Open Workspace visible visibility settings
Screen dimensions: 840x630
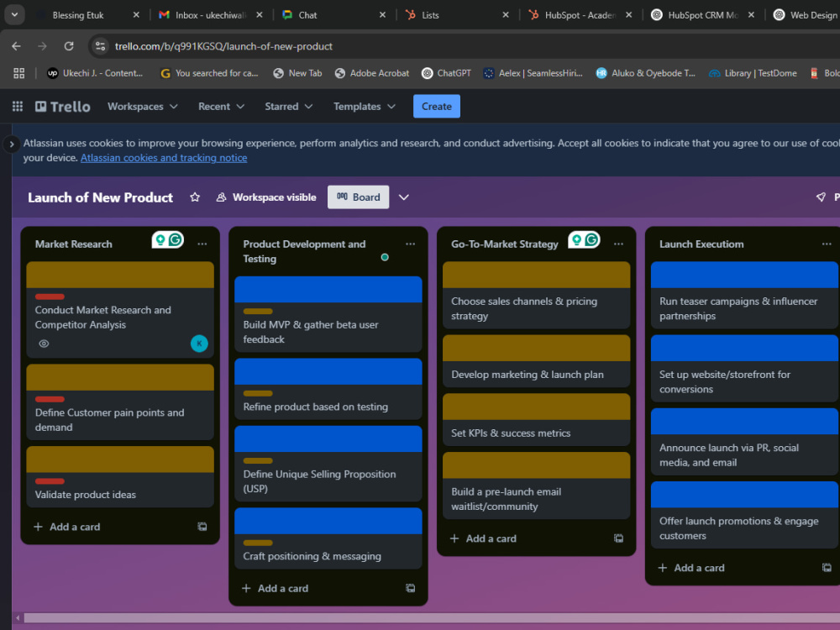click(x=266, y=197)
